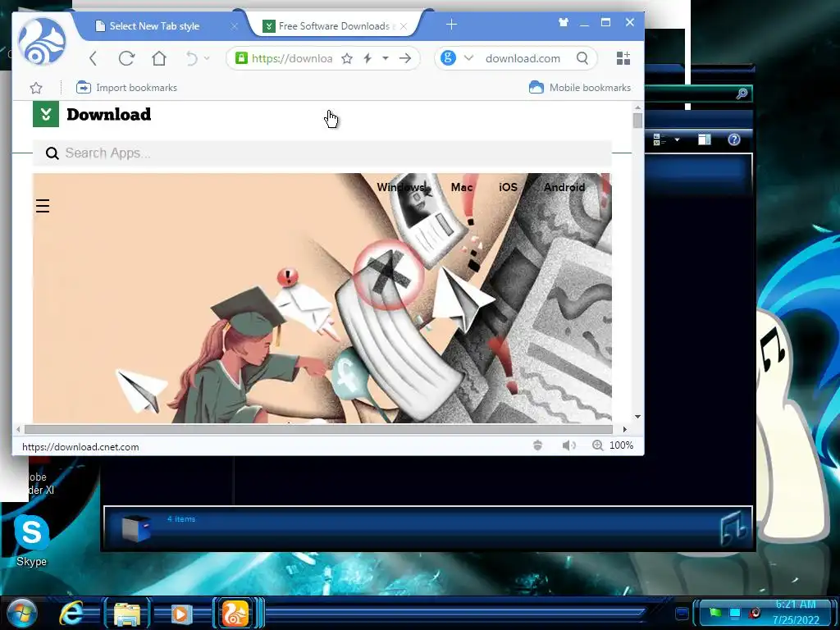Click the magnifier search button
The image size is (840, 630).
pyautogui.click(x=582, y=58)
